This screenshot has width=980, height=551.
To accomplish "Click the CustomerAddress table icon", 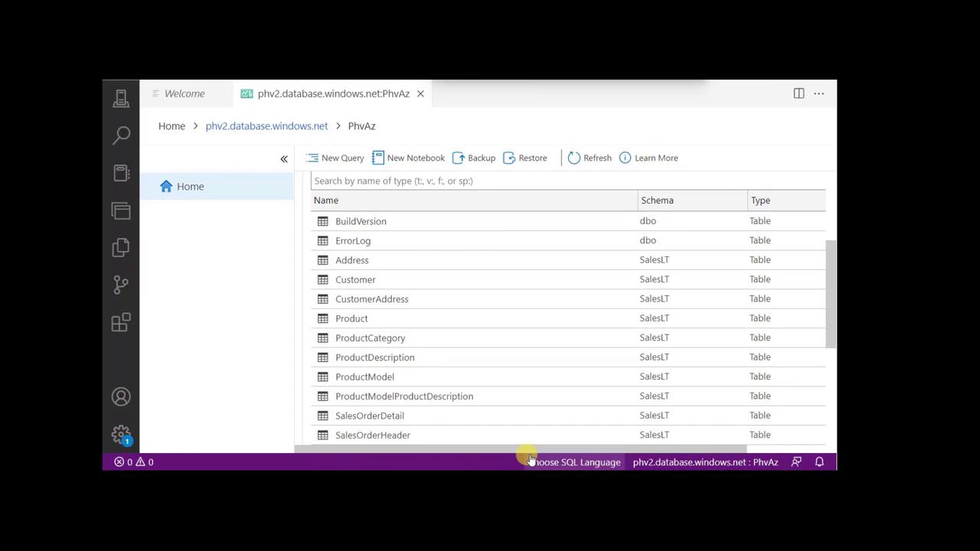I will (x=323, y=299).
